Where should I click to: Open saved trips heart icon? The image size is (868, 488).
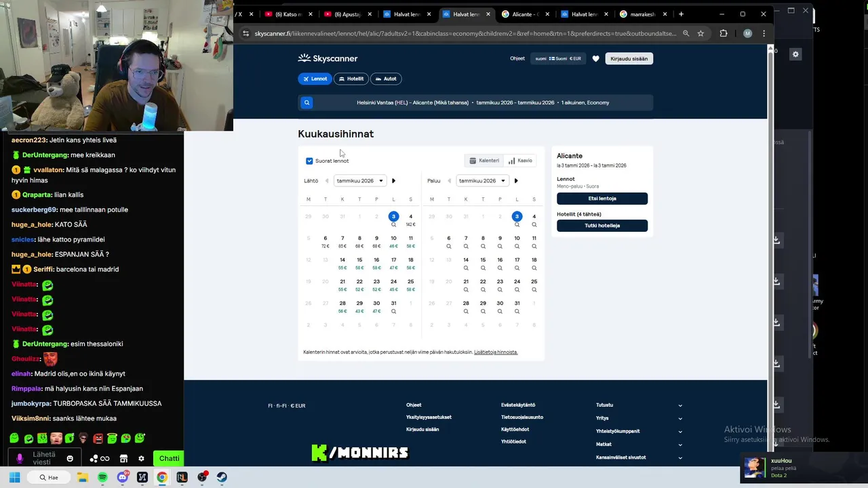(x=595, y=59)
